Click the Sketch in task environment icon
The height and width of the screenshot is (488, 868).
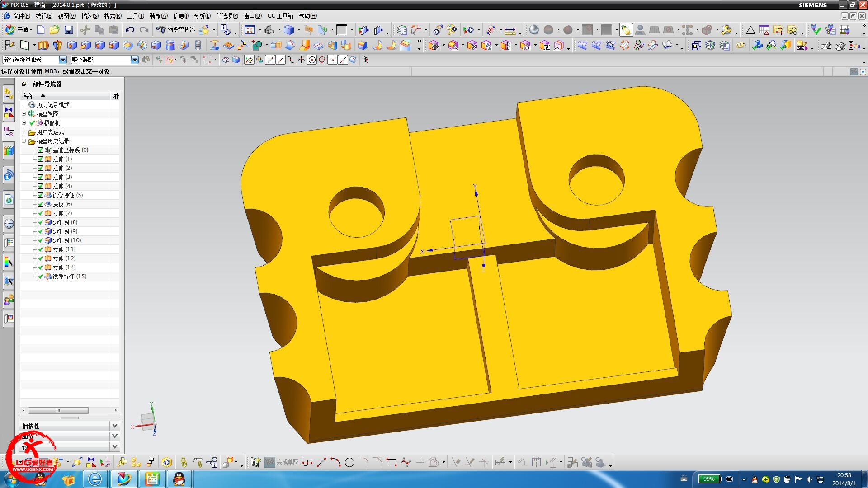[x=10, y=45]
